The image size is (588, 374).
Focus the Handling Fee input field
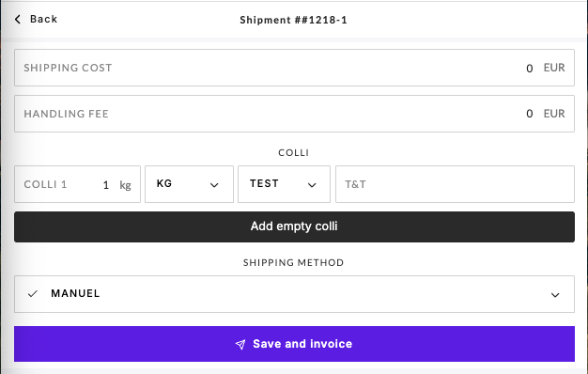pyautogui.click(x=294, y=114)
